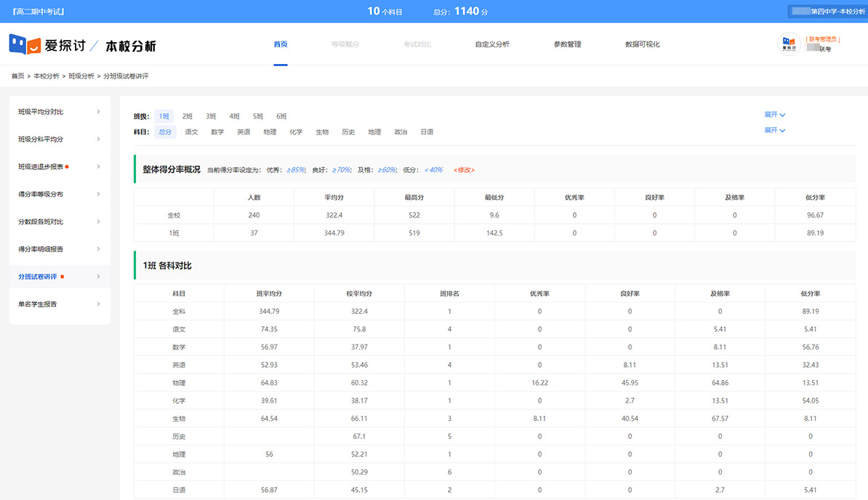This screenshot has height=500, width=868.
Task: Open 班级分科平均分 in sidebar
Action: 41,139
